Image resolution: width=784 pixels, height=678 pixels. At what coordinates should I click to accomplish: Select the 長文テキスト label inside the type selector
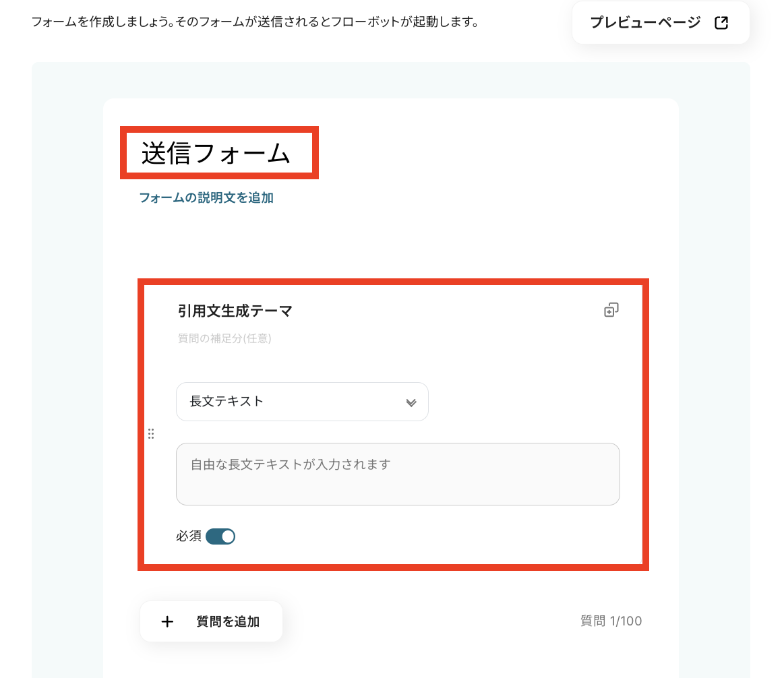[227, 402]
